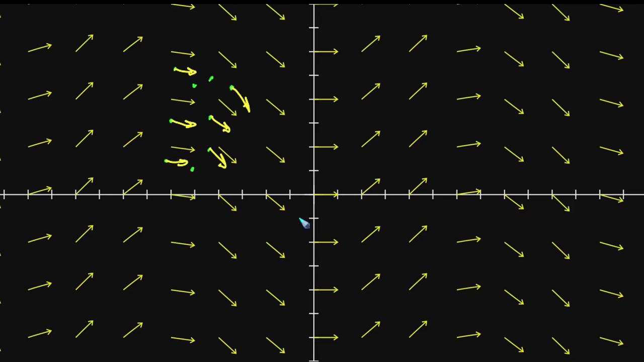Click the first x-axis tick left of origin
This screenshot has height=362, width=644.
click(290, 194)
